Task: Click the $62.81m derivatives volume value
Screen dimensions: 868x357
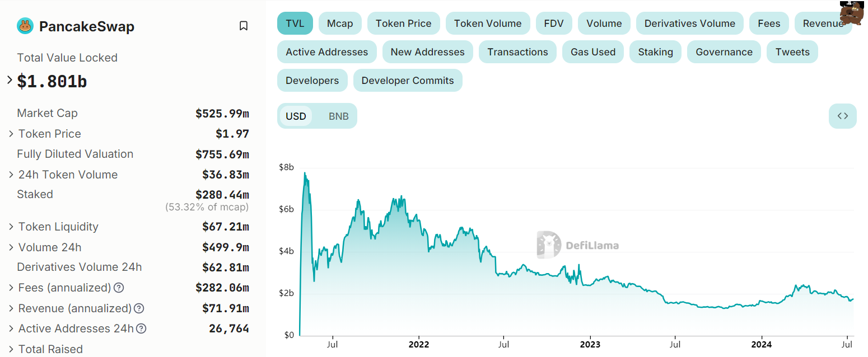Action: point(226,267)
